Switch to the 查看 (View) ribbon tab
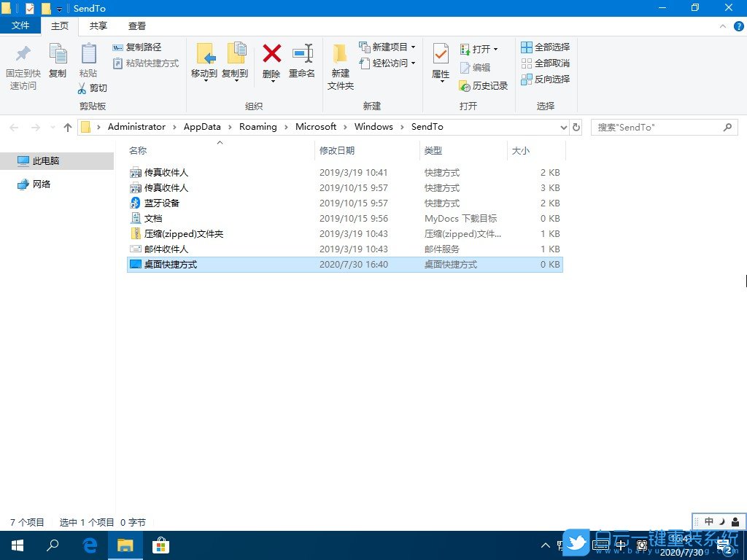The height and width of the screenshot is (560, 747). point(137,26)
